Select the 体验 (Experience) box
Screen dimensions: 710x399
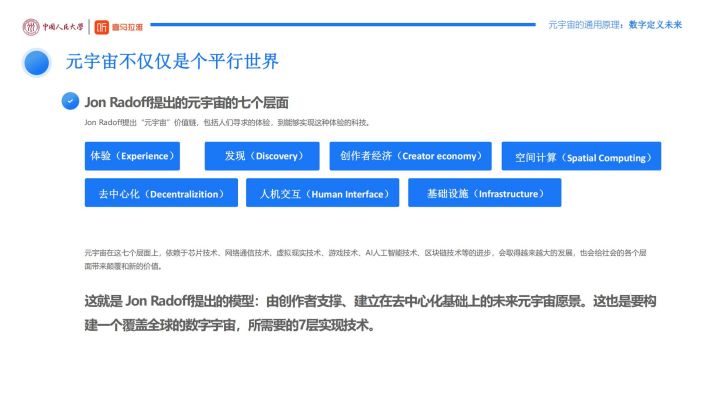[x=132, y=156]
